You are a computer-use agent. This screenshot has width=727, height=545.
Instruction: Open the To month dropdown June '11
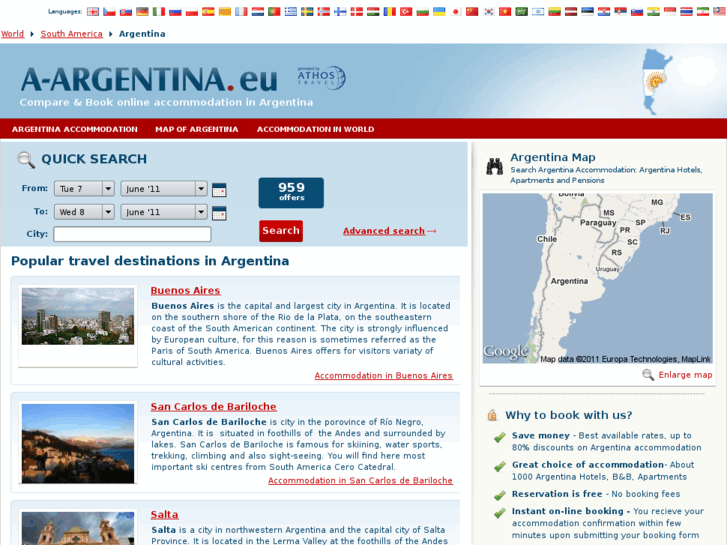(164, 212)
